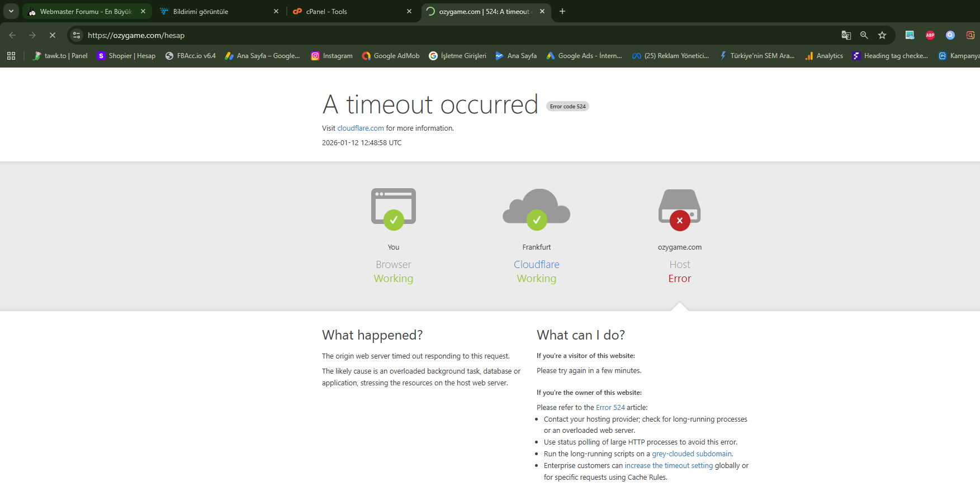
Task: Open the zoom magnifier in address bar
Action: click(x=864, y=35)
